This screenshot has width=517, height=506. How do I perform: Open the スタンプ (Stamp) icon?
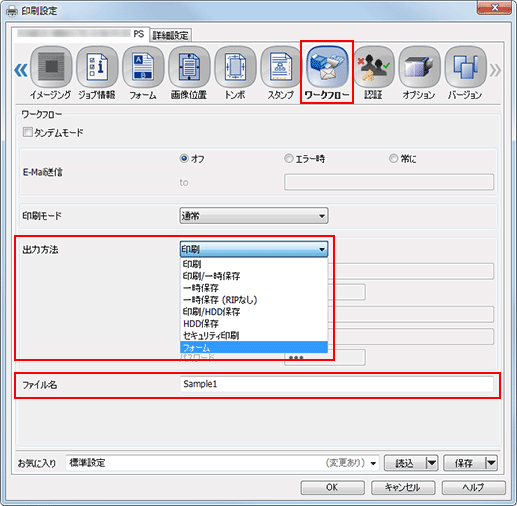[281, 73]
